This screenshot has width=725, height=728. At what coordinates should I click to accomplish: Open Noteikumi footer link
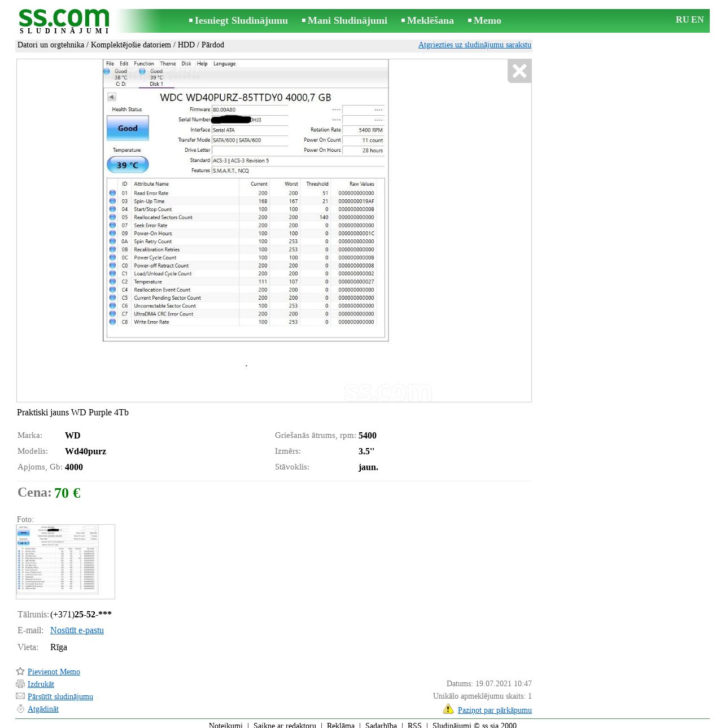(226, 725)
